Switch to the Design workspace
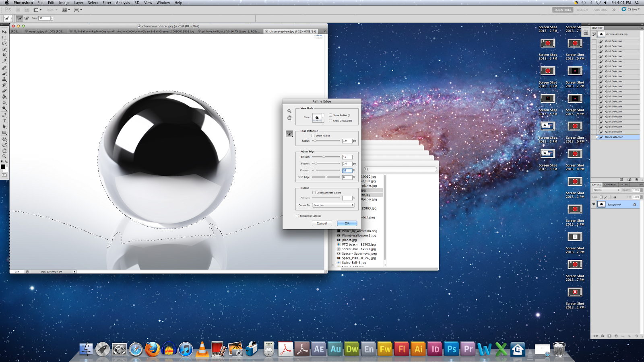Image resolution: width=644 pixels, height=362 pixels. click(x=582, y=10)
